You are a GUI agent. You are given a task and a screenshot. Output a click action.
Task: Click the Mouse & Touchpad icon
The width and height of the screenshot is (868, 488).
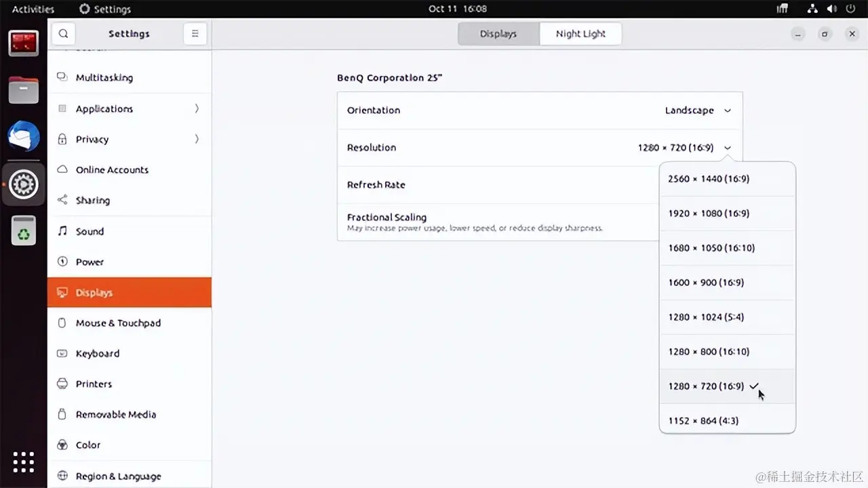pos(62,323)
